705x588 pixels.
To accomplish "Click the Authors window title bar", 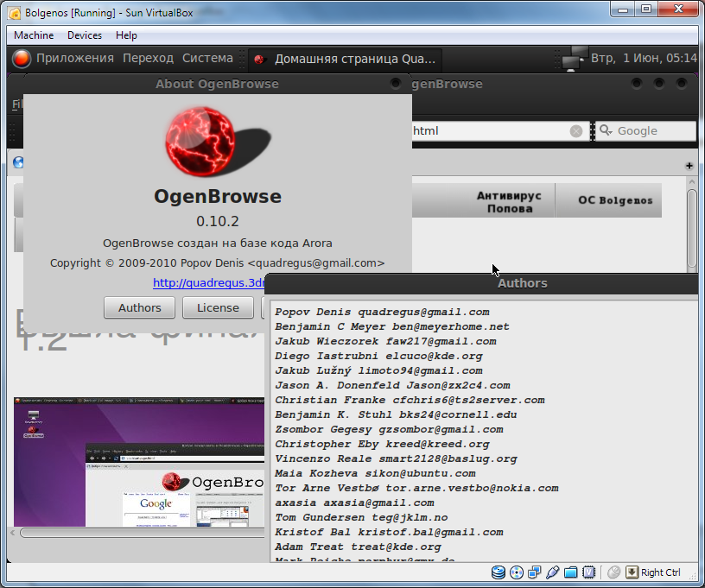I will pos(481,283).
